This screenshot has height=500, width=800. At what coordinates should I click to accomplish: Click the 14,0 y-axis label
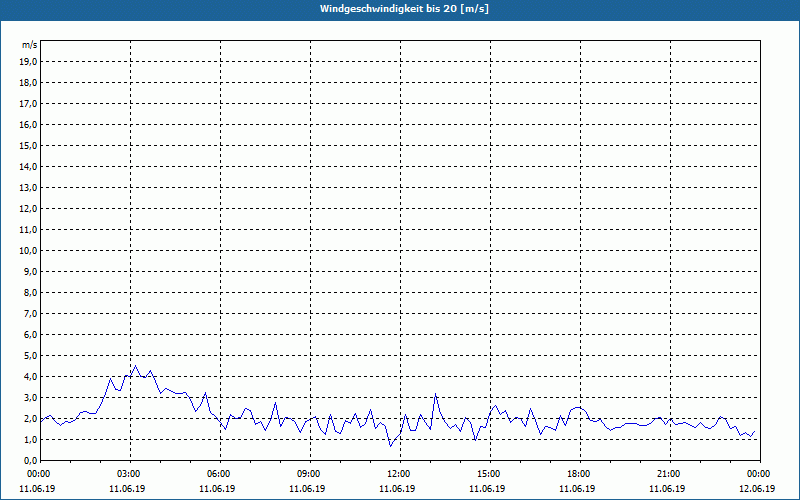(x=28, y=166)
